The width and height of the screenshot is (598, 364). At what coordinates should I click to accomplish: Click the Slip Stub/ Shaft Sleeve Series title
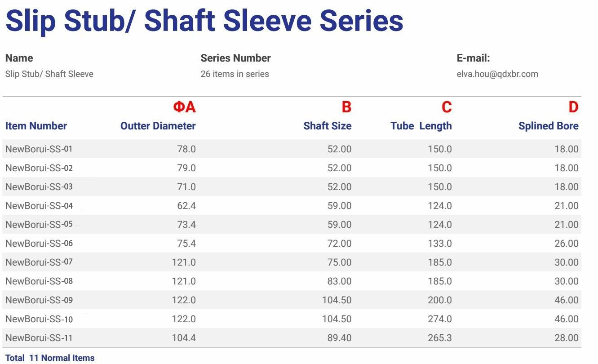(204, 20)
